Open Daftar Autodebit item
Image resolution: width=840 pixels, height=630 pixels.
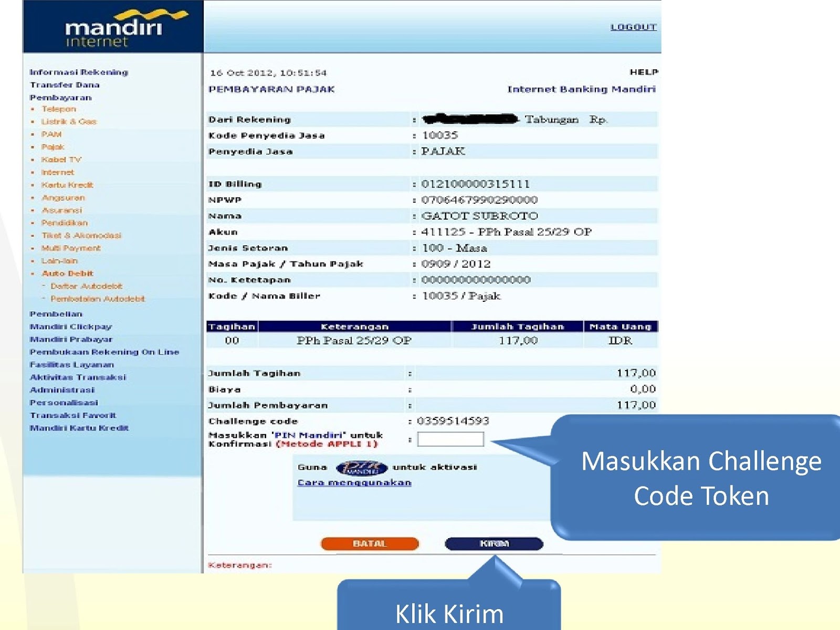click(x=86, y=286)
